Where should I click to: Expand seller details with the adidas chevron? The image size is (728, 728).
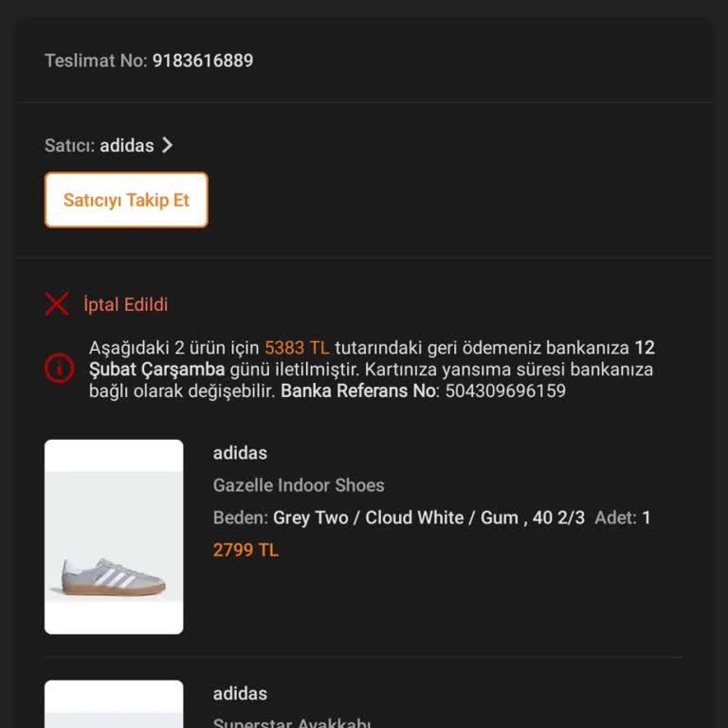point(168,145)
